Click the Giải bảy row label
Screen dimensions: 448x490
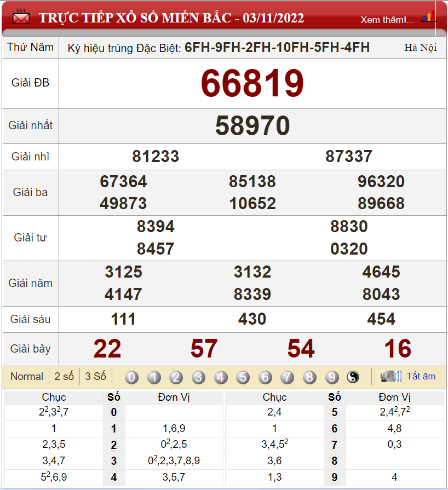(30, 349)
